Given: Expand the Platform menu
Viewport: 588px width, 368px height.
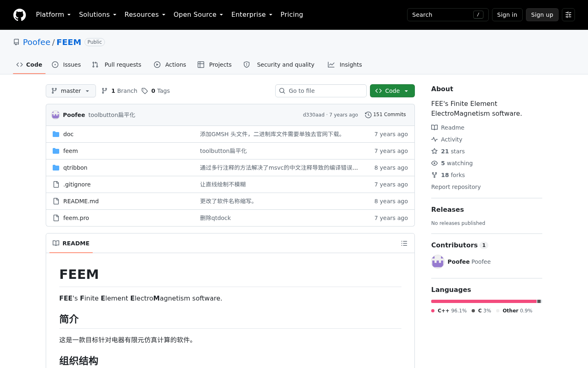Looking at the screenshot, I should [x=53, y=15].
